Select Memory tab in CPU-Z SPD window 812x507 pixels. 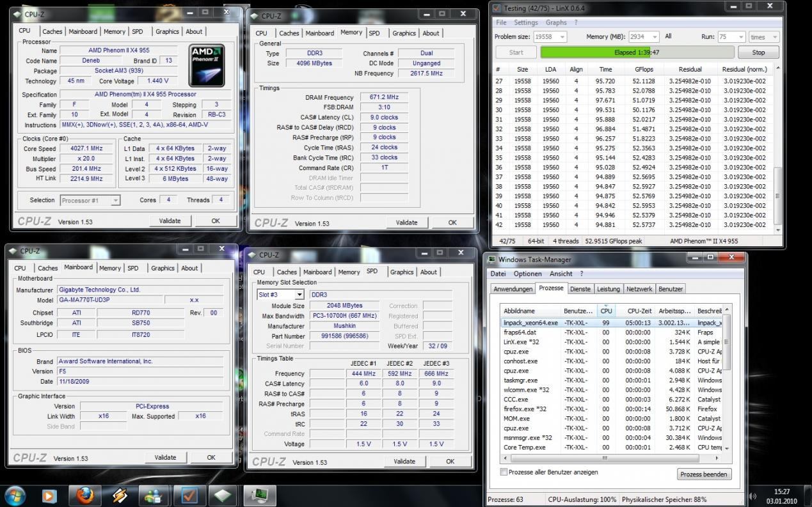click(349, 272)
